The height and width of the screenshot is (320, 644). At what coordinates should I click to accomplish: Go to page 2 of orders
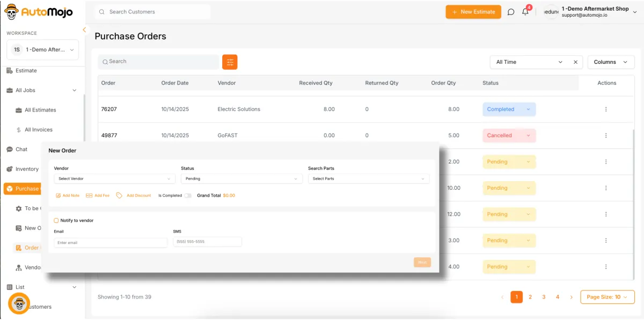530,297
